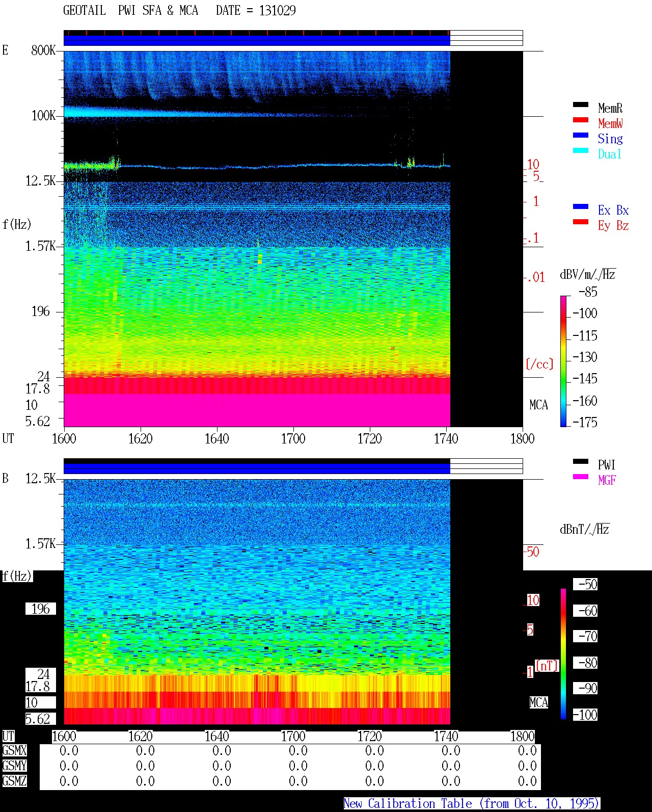Click the magenta low-frequency band in E spectrogram
Viewport: 652px width, 812px height.
257,410
